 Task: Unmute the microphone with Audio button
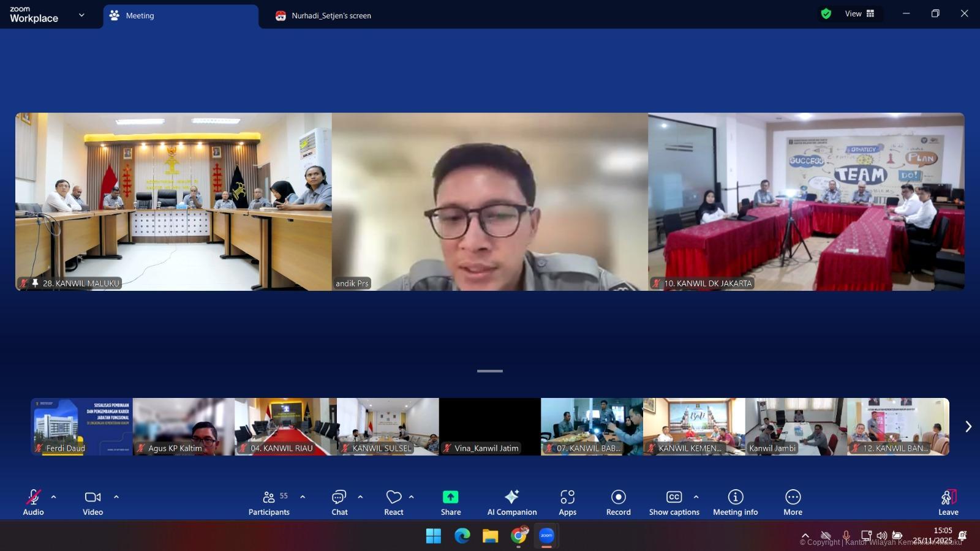click(x=33, y=503)
